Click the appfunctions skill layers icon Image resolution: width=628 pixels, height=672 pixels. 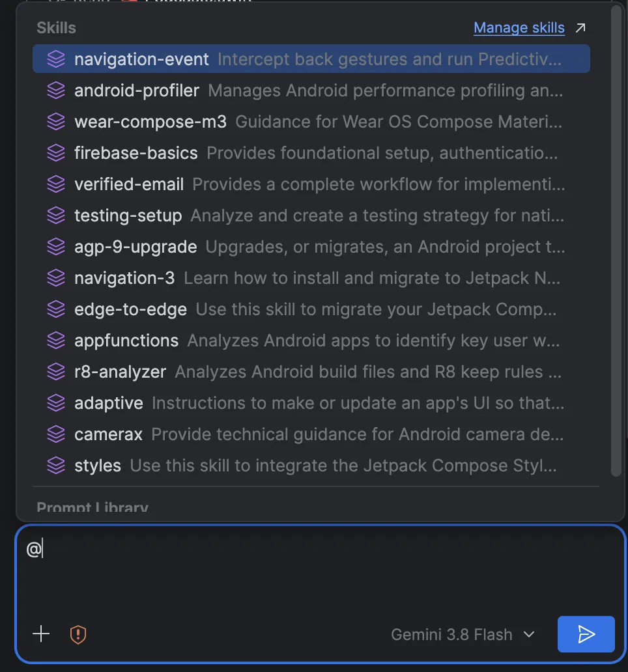click(56, 341)
